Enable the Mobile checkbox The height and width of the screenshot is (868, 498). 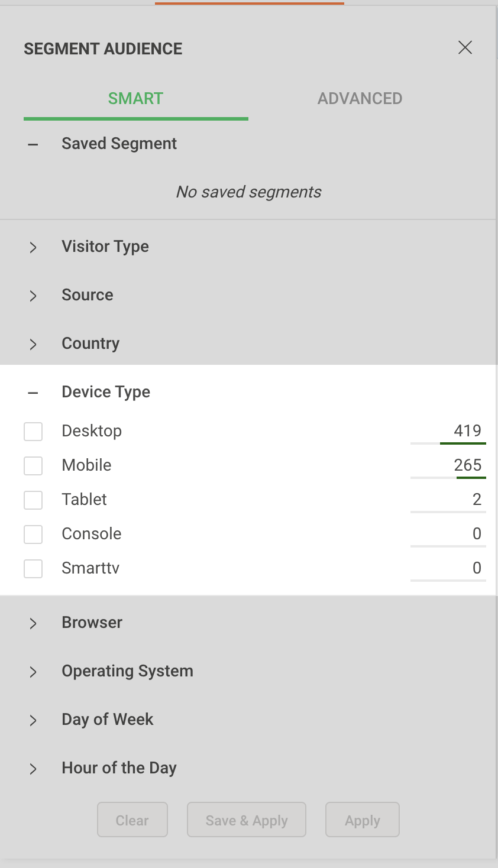(x=33, y=466)
